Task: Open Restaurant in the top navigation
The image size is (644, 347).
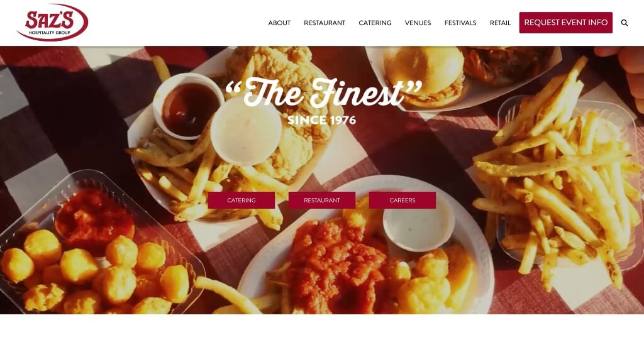Action: pyautogui.click(x=325, y=23)
